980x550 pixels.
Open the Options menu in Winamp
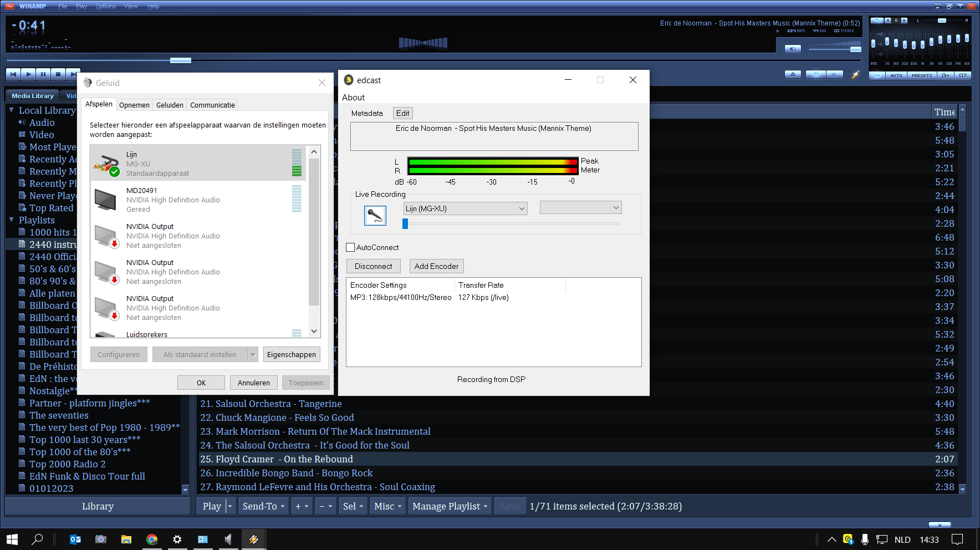105,6
